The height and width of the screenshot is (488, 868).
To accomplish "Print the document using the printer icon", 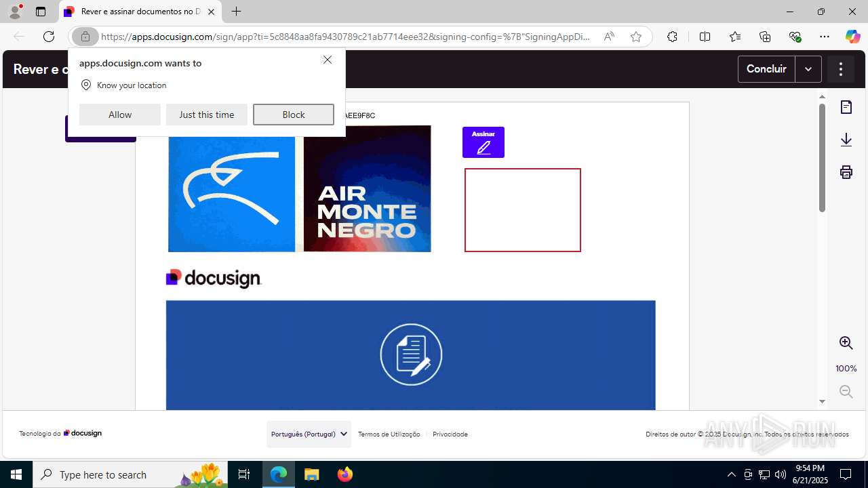I will click(846, 172).
